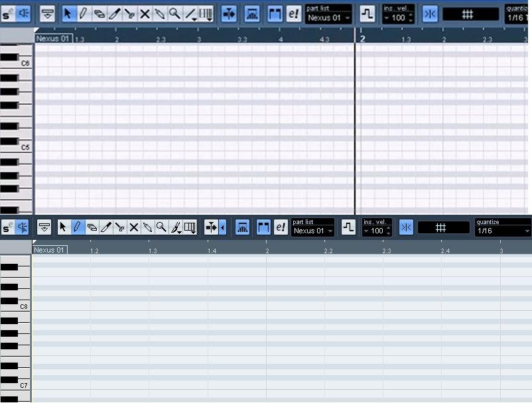Viewport: 532px width, 403px height.
Task: Click Nexus 01 part label on upper ruler
Action: coord(52,38)
